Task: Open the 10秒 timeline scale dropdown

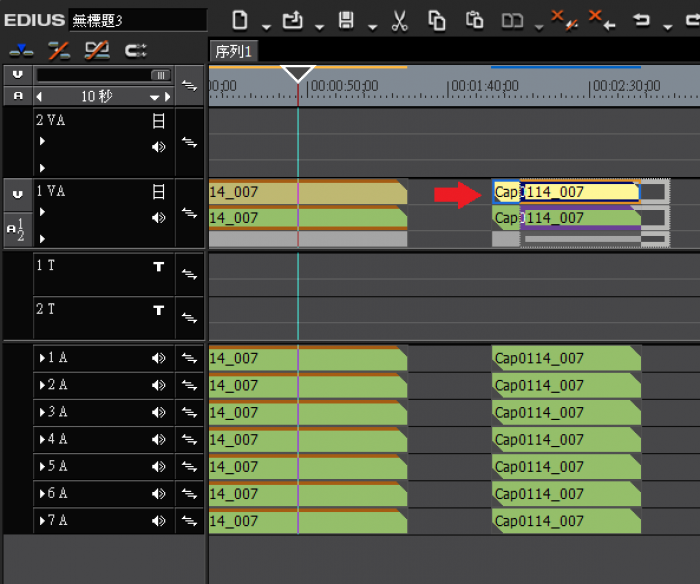Action: click(x=155, y=97)
